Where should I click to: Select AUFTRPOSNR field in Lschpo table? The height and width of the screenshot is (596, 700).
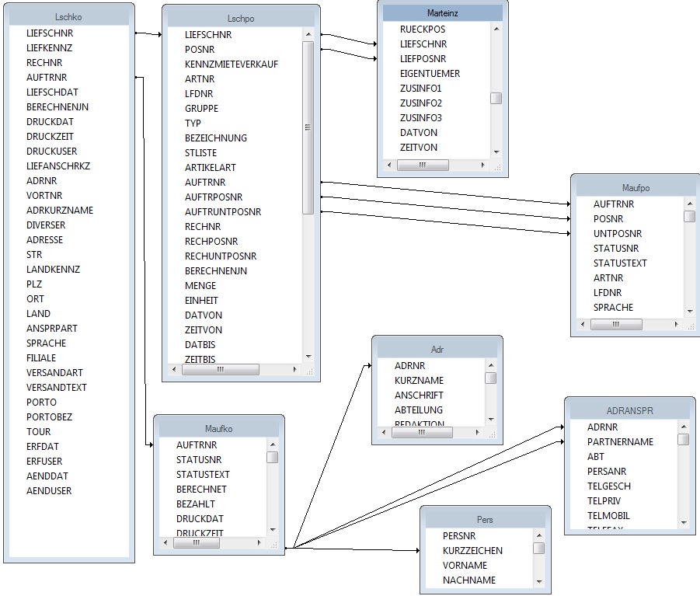[x=214, y=197]
